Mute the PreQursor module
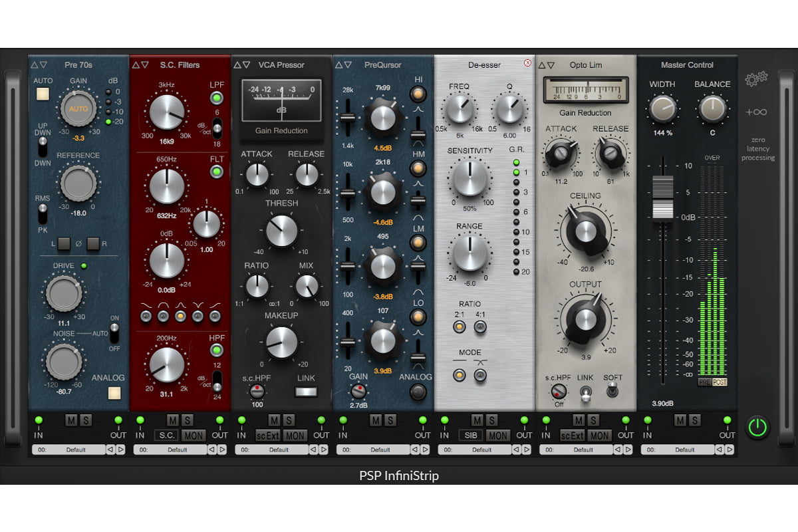The height and width of the screenshot is (532, 798). pyautogui.click(x=375, y=420)
